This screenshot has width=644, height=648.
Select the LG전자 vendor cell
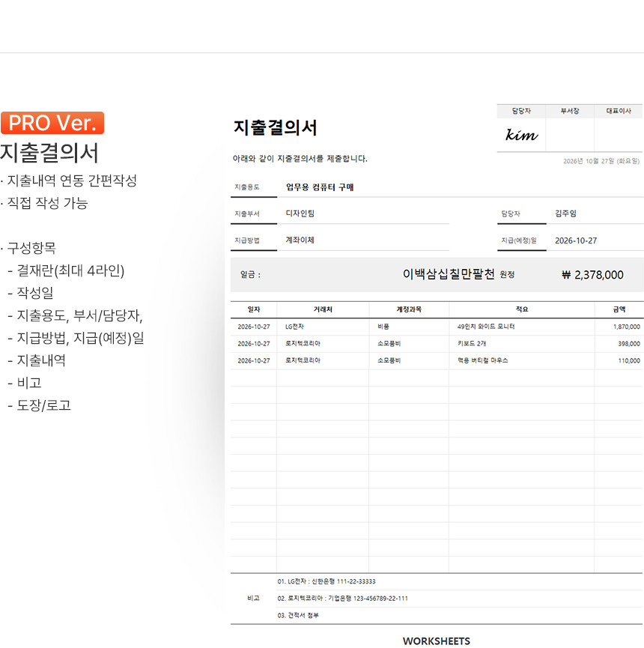294,327
